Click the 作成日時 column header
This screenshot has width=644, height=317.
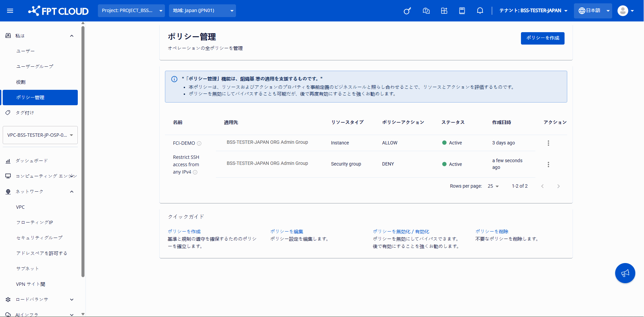502,122
